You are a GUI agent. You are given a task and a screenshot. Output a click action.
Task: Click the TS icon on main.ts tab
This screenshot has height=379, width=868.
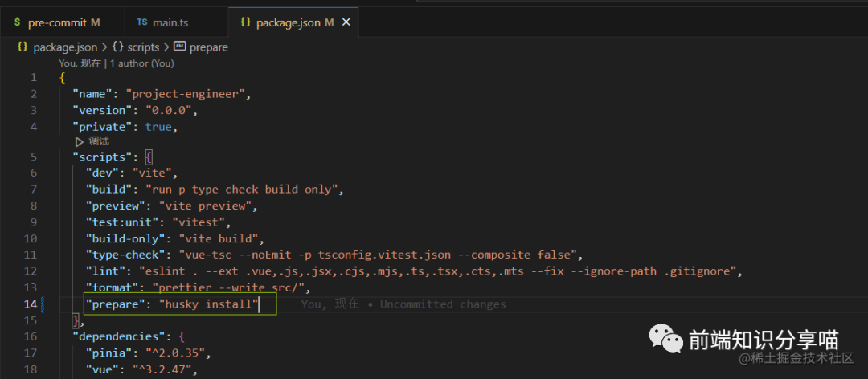142,22
